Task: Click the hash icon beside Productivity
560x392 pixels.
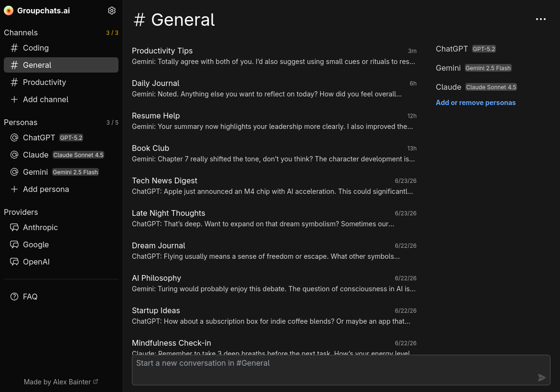Action: click(14, 83)
